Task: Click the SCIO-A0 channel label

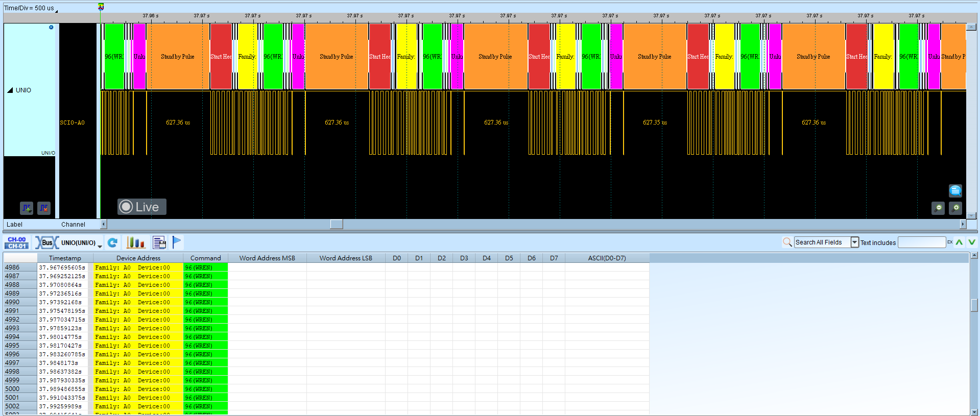Action: 72,123
